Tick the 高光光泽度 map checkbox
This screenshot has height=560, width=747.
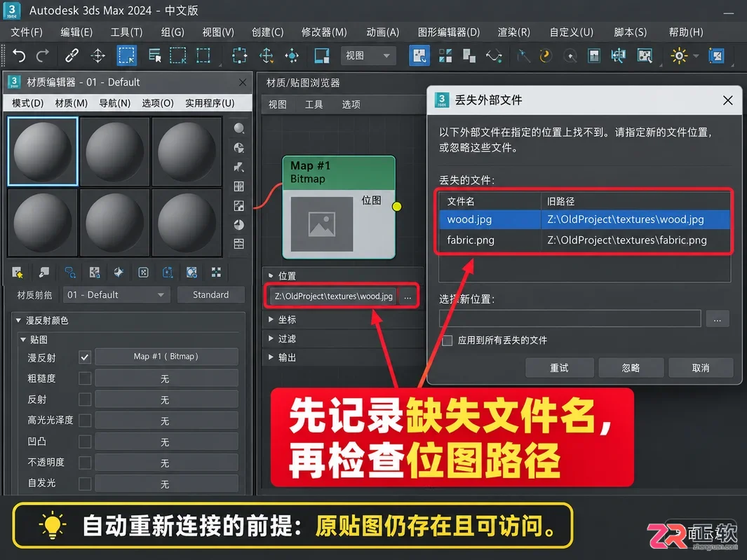(85, 420)
